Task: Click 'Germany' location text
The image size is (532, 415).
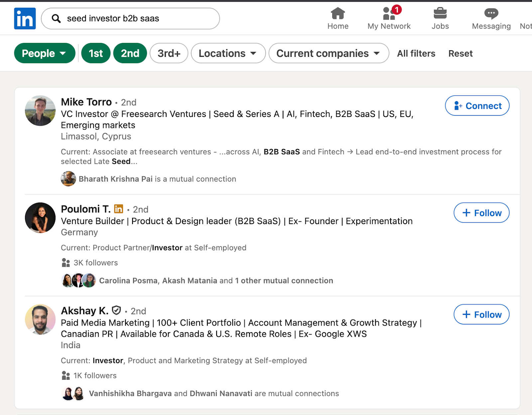Action: (79, 232)
